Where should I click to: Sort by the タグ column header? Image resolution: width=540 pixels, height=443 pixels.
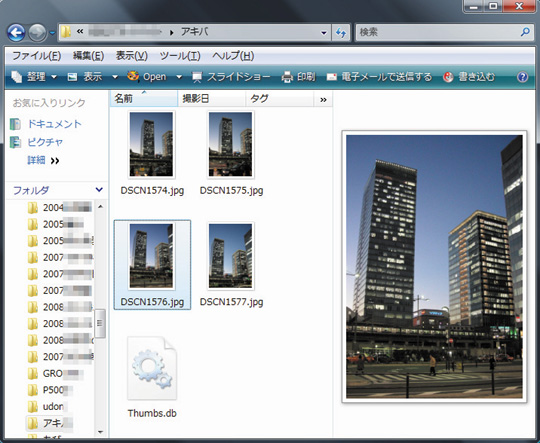(280, 99)
